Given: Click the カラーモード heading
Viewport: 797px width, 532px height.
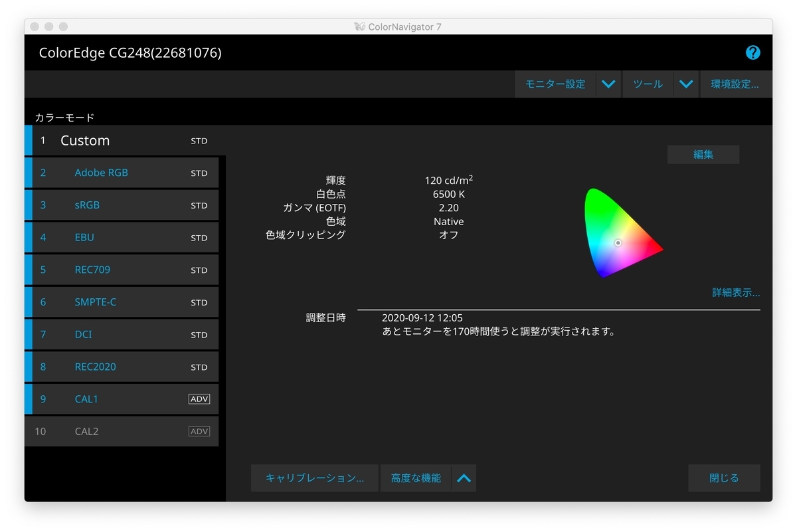Looking at the screenshot, I should [65, 118].
